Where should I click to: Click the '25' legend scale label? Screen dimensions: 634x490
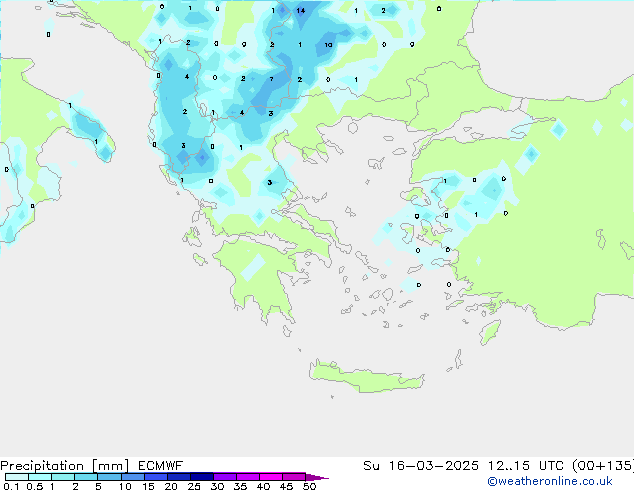(194, 486)
